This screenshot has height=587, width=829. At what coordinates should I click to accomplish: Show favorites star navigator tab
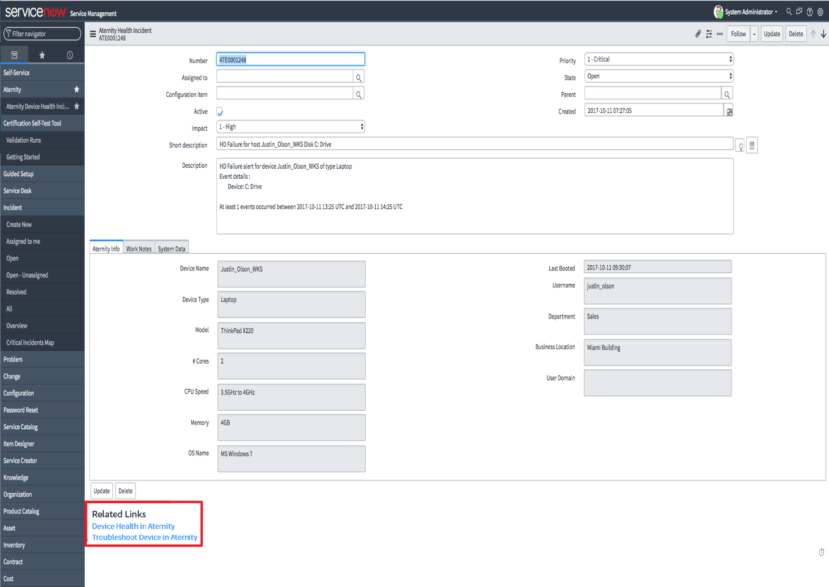pyautogui.click(x=42, y=55)
